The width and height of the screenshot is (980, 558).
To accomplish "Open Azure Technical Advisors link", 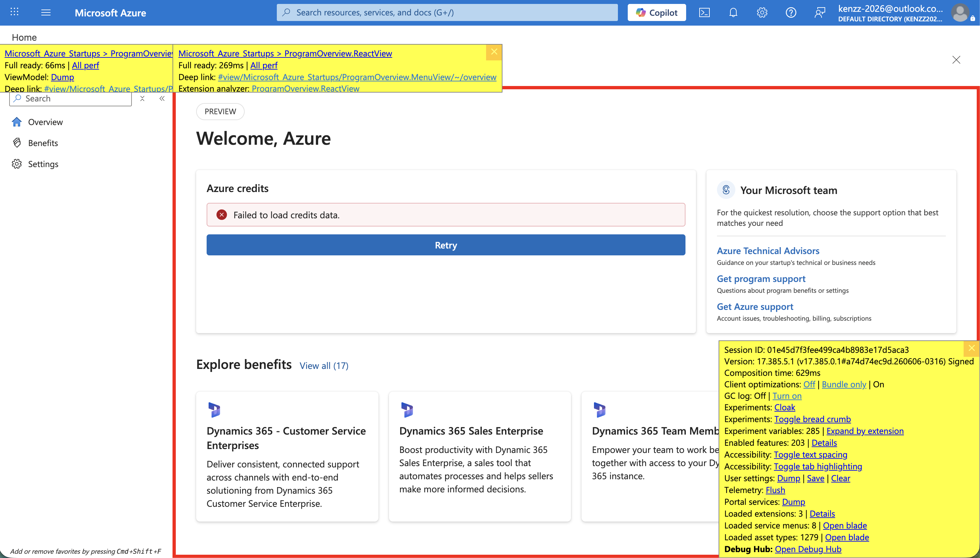I will pos(768,251).
